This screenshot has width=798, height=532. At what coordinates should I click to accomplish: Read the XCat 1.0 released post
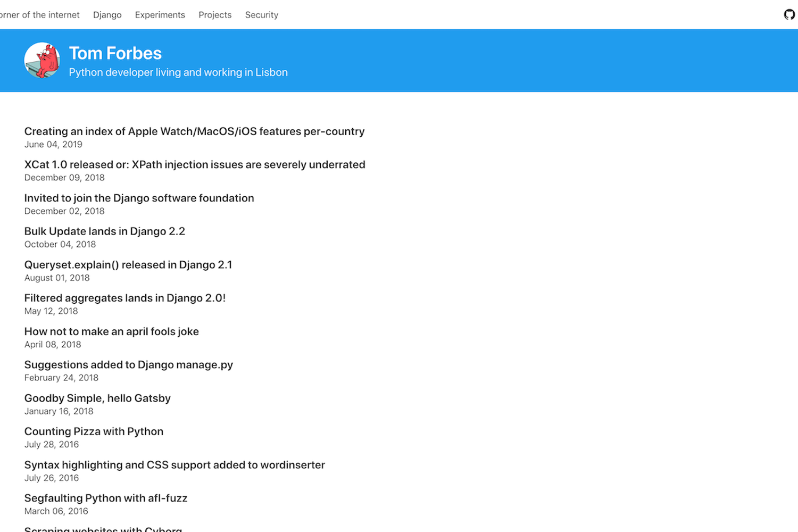[x=195, y=164]
